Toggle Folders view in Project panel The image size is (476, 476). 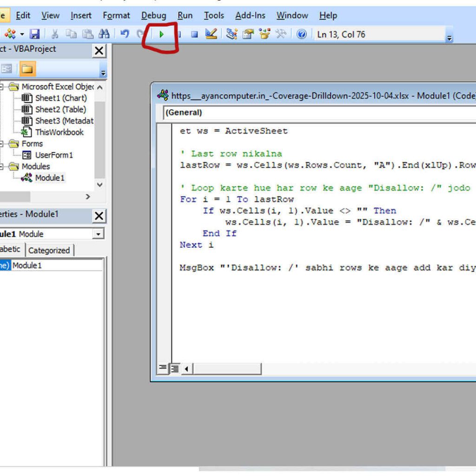(x=27, y=69)
